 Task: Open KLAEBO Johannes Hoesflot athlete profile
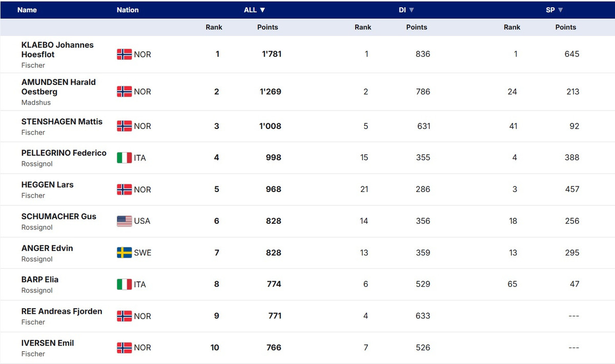click(x=57, y=50)
